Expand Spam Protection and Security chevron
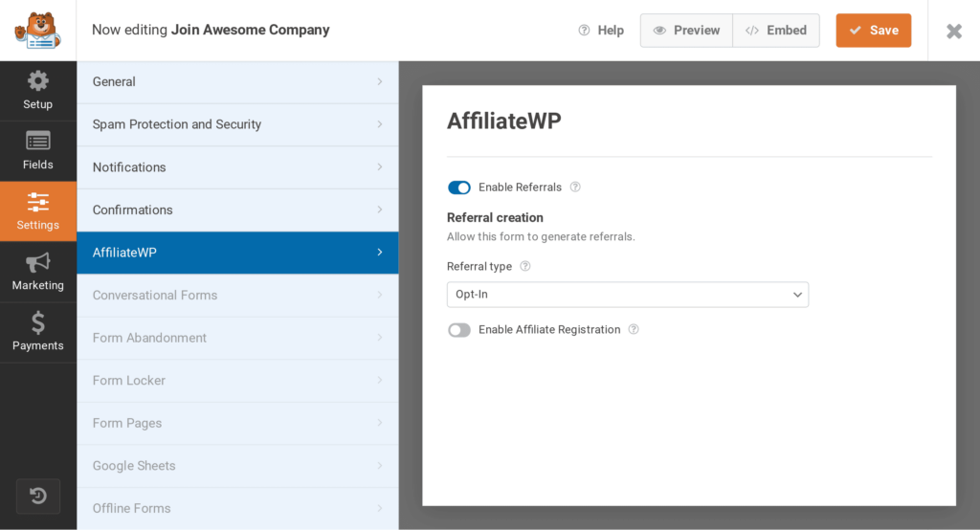980x530 pixels. (380, 124)
